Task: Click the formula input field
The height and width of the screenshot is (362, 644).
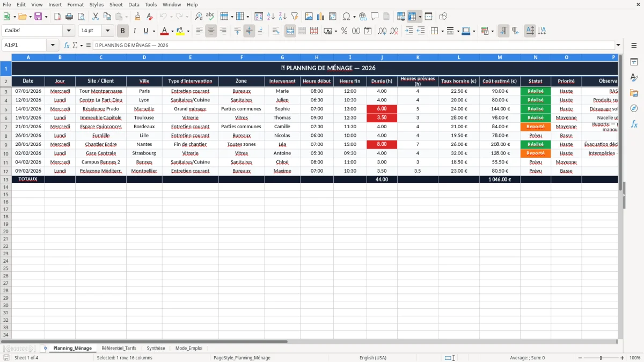Action: pos(353,45)
